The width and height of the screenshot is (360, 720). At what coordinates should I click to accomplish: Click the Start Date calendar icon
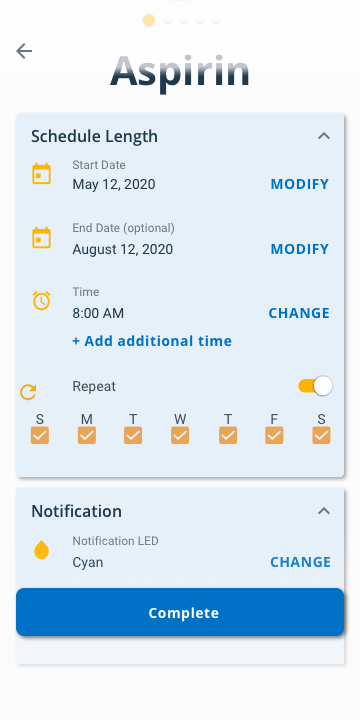(41, 174)
